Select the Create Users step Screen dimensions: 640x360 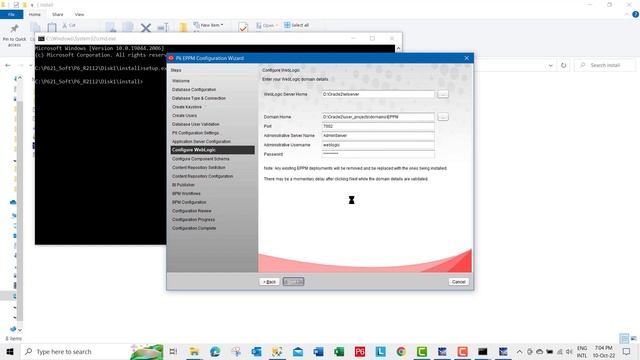(184, 116)
